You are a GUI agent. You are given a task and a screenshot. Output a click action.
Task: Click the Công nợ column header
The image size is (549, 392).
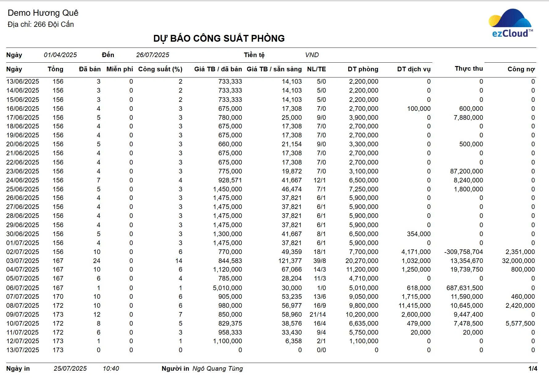point(521,69)
